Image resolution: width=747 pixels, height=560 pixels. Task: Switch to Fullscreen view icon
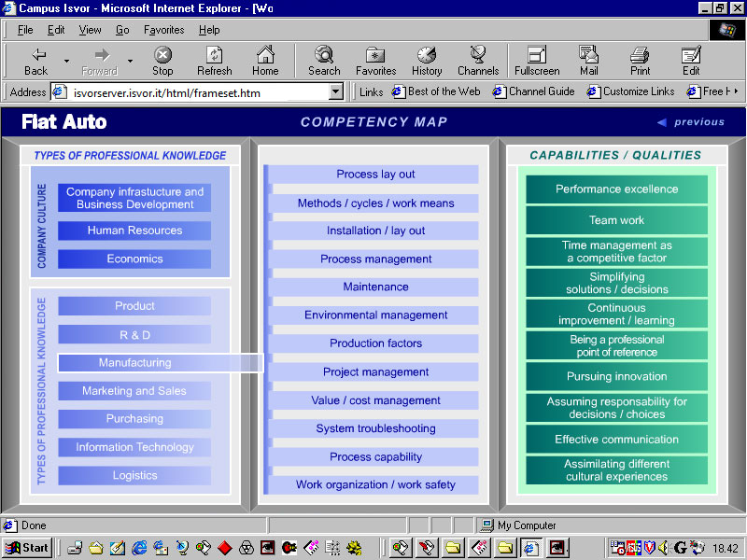[537, 61]
